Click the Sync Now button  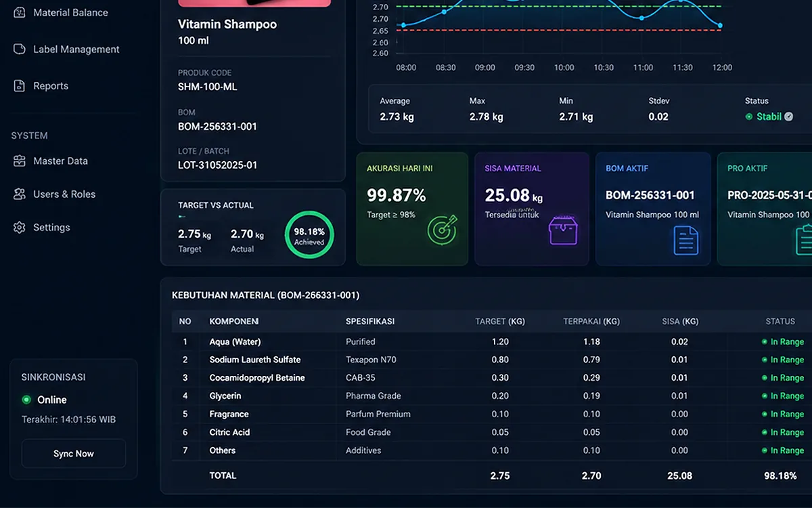tap(74, 454)
